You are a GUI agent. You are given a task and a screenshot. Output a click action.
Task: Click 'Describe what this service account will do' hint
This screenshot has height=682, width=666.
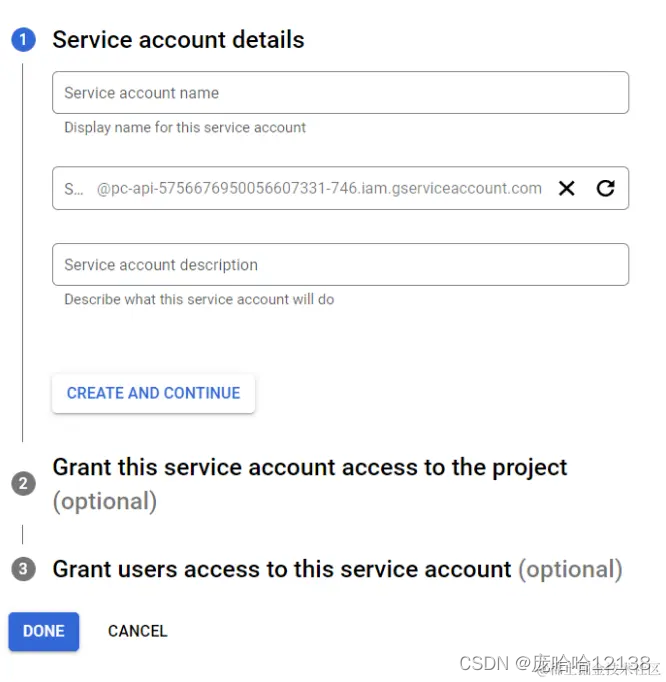199,299
